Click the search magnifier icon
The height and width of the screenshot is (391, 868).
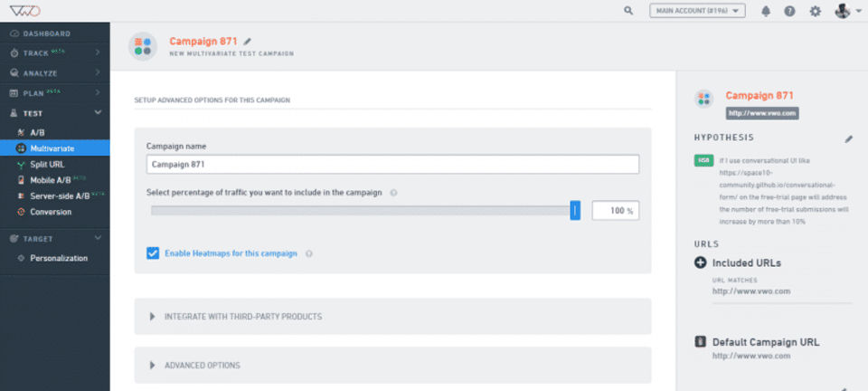click(628, 11)
